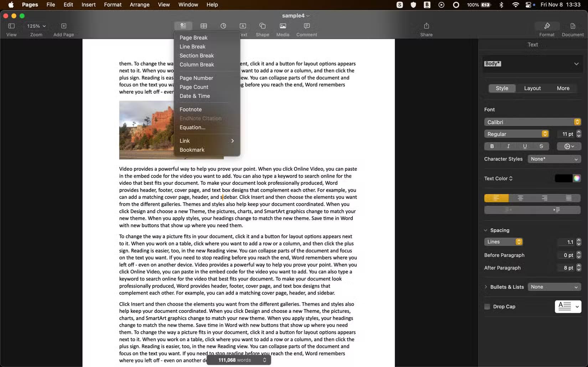Open the Body paragraph style chevron
Screen dimensions: 588x367
pyautogui.click(x=576, y=64)
